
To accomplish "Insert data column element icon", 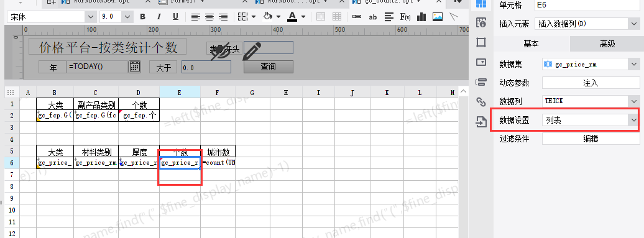I will click(x=357, y=17).
